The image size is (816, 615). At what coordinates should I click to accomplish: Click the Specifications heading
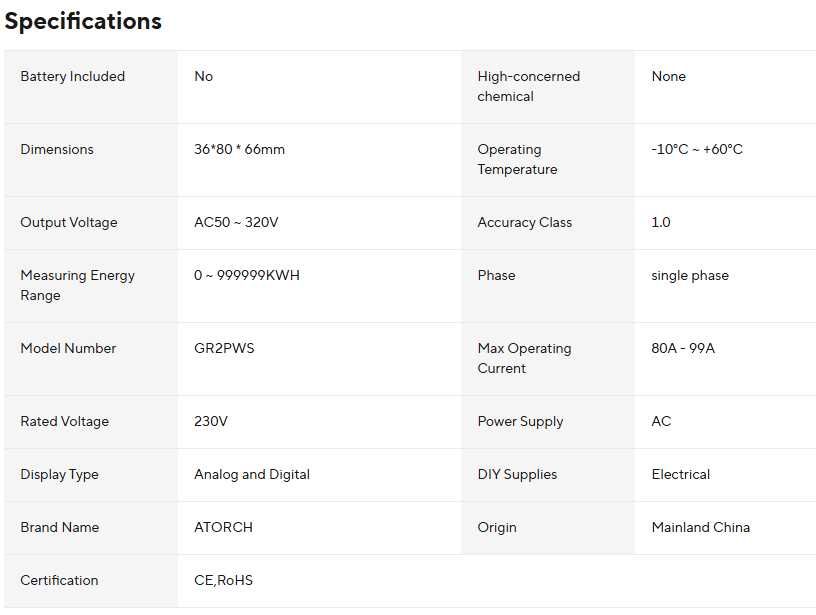[83, 21]
